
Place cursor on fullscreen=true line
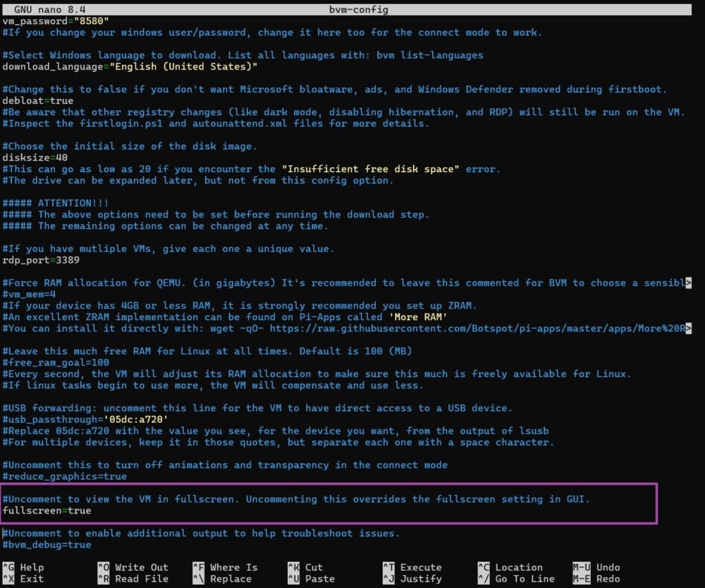47,510
